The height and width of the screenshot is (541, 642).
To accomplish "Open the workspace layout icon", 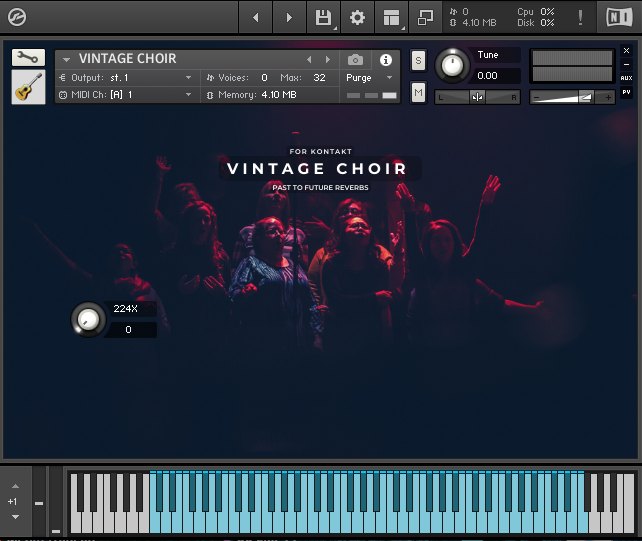I will pos(391,18).
